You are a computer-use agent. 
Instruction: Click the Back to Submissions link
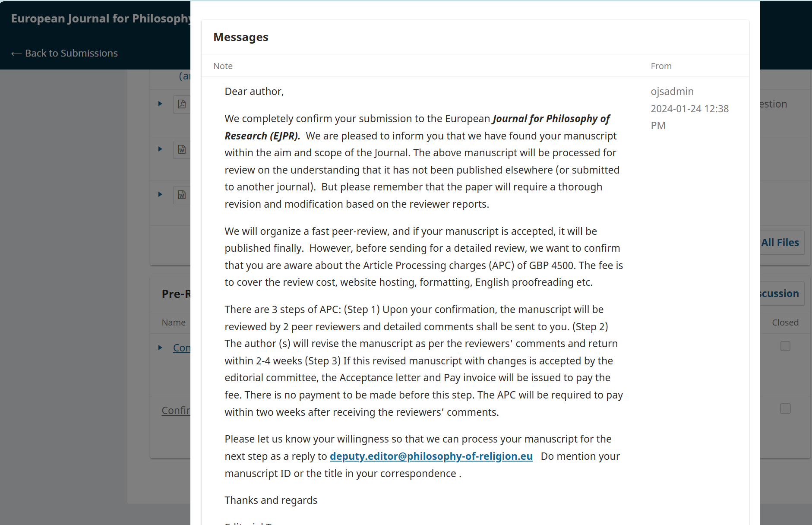(71, 53)
